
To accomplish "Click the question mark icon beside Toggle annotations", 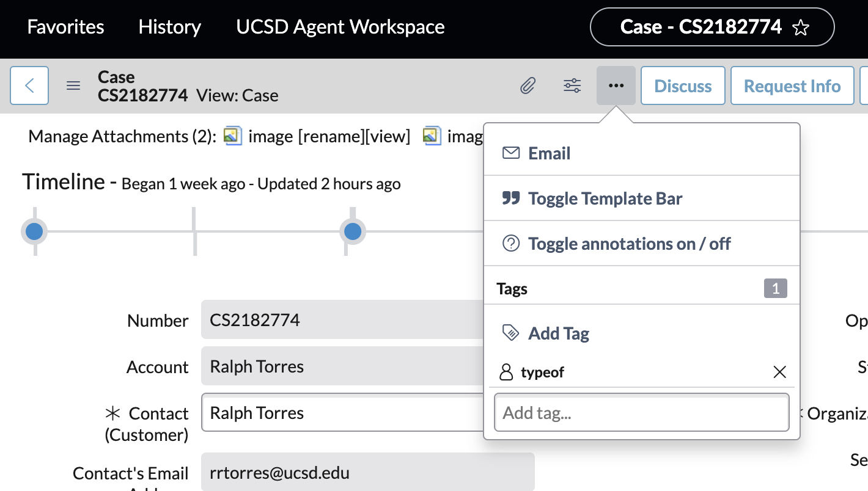I will click(510, 244).
